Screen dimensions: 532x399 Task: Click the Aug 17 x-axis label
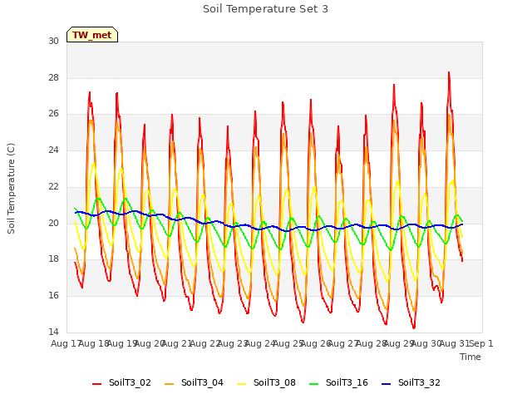point(65,343)
